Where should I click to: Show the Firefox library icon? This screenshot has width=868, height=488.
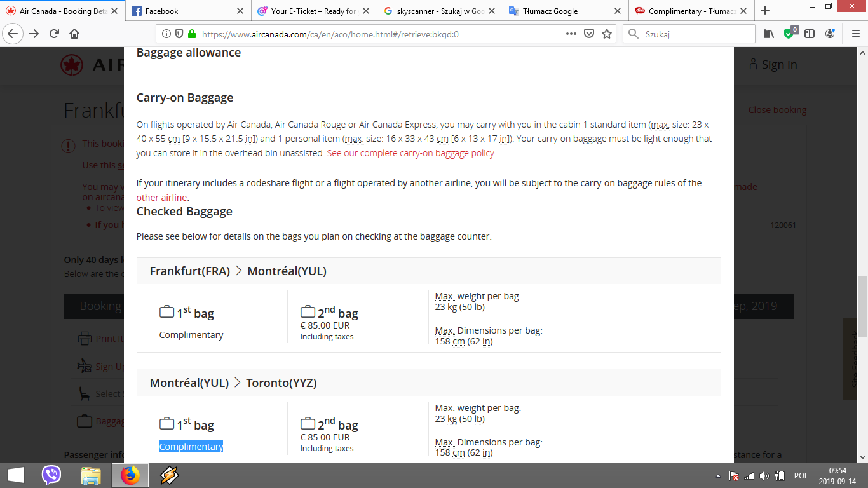(769, 34)
